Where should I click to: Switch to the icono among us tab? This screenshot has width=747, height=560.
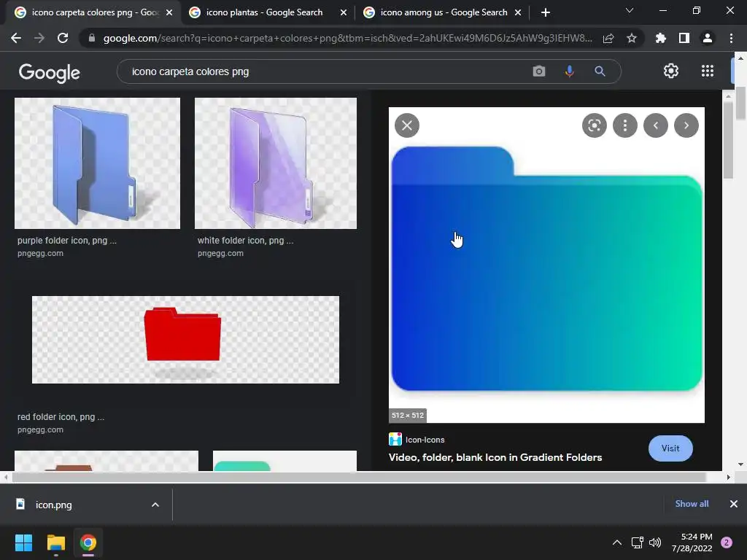[x=443, y=12]
